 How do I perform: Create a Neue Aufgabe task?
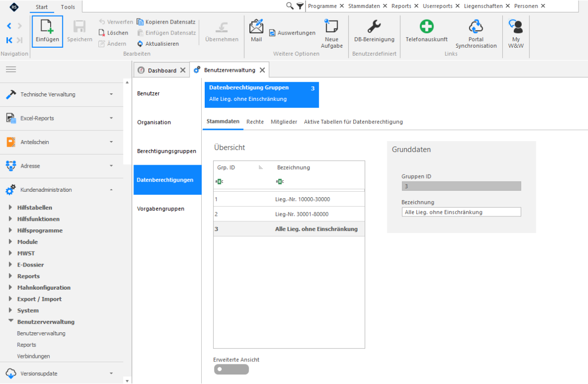332,33
